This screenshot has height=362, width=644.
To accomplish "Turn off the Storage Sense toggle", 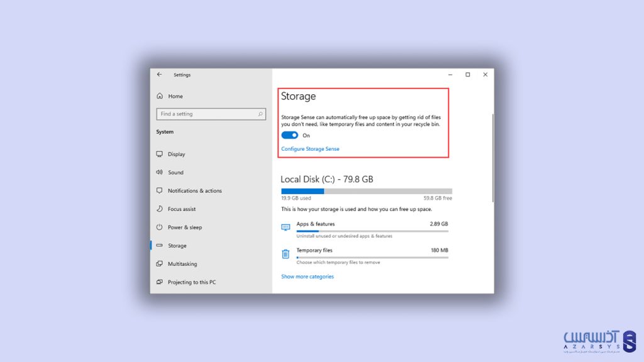I will (289, 135).
